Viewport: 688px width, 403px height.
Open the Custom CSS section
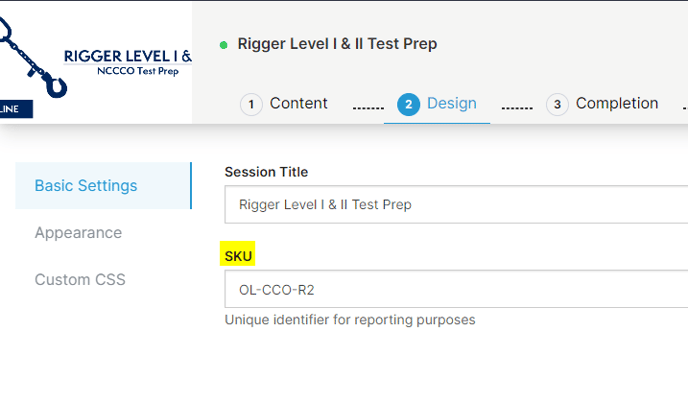pos(80,280)
